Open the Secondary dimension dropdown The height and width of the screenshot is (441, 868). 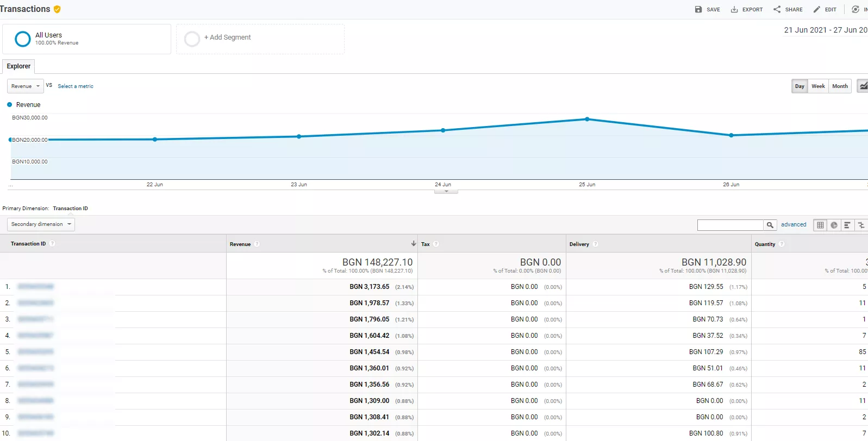pyautogui.click(x=41, y=224)
